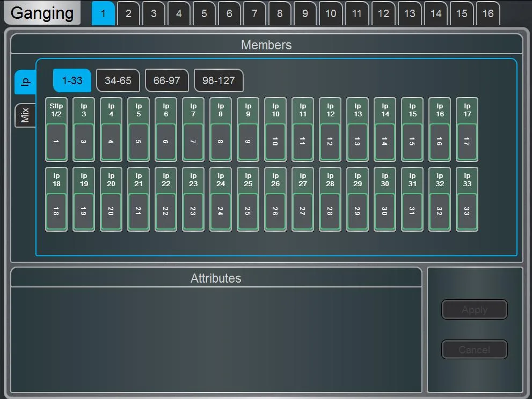
Task: Select Ip 15 channel member
Action: coord(412,129)
